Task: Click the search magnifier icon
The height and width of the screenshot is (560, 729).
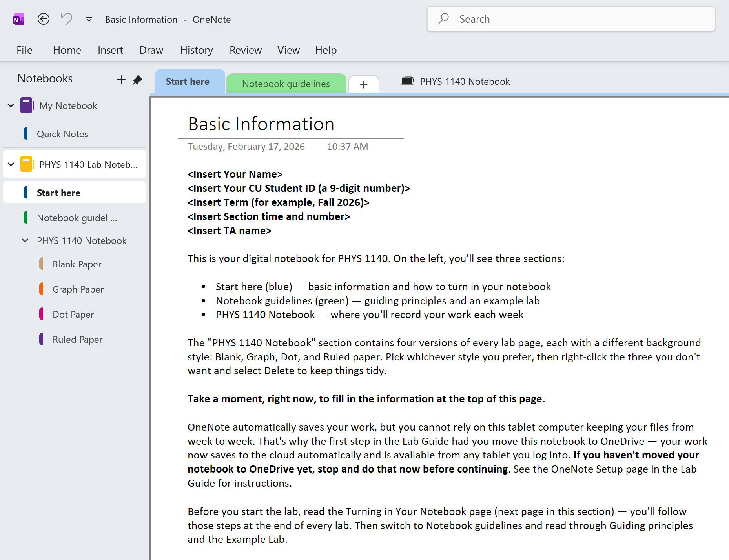Action: coord(443,19)
